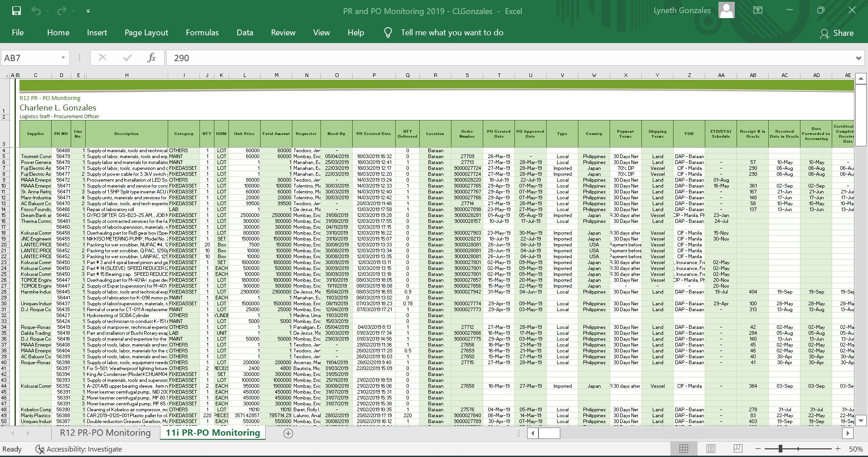The image size is (868, 457).
Task: Switch to Normal view icon
Action: [x=684, y=449]
